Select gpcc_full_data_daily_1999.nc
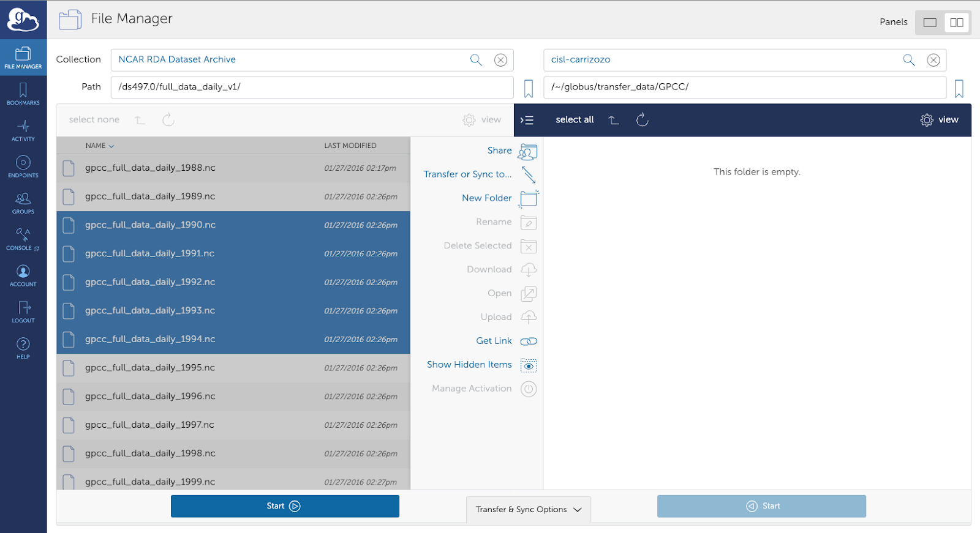The width and height of the screenshot is (980, 533). pos(233,479)
